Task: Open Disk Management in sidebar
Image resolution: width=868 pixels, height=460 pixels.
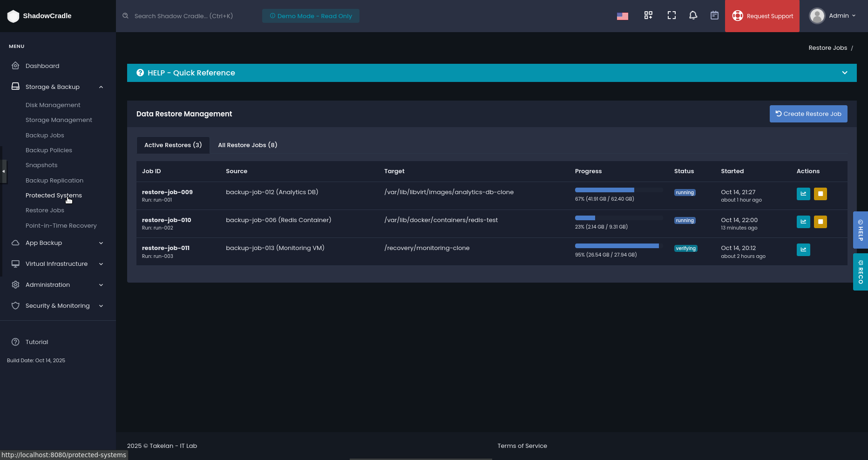Action: pyautogui.click(x=53, y=105)
